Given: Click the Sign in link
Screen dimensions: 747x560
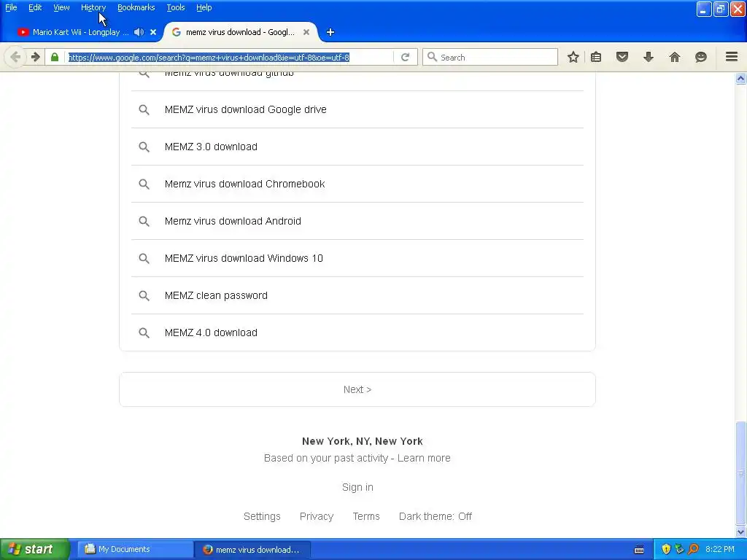Looking at the screenshot, I should (x=357, y=487).
